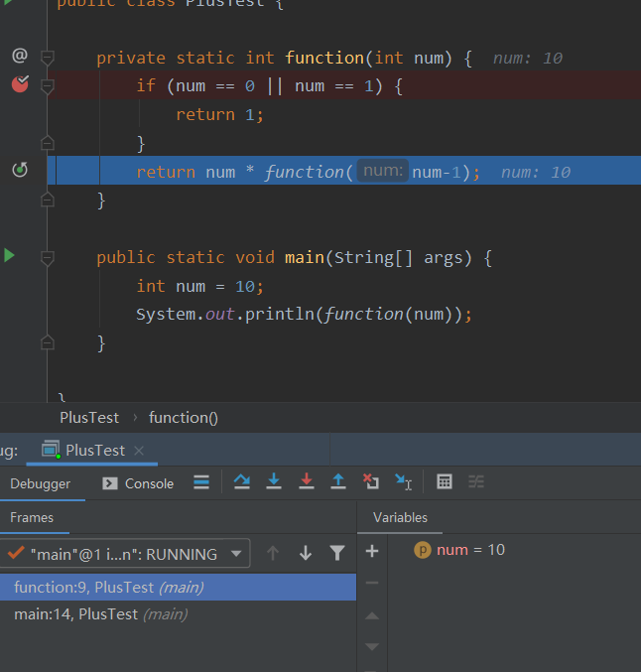Click the @ gutter icon beside function declaration

point(20,56)
